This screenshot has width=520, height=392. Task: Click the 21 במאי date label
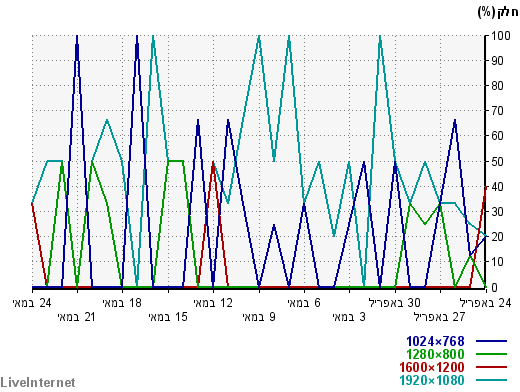point(77,317)
